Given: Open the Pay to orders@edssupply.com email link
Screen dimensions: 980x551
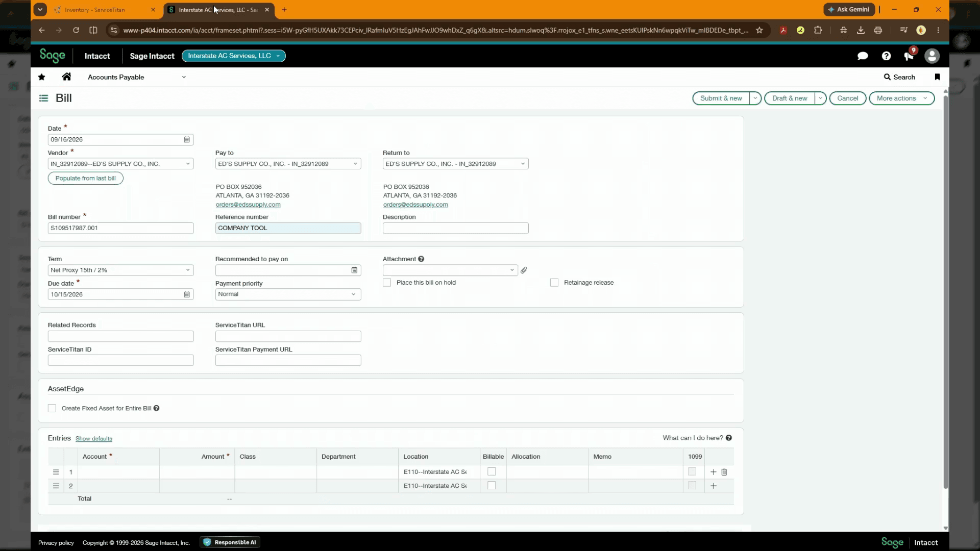Looking at the screenshot, I should [248, 205].
